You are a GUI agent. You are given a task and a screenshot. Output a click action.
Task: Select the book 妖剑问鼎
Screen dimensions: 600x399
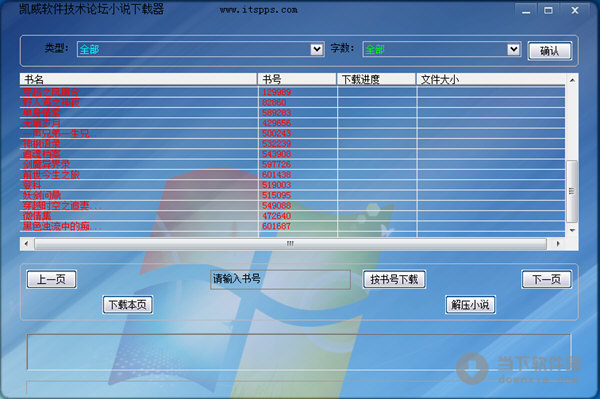tap(41, 195)
